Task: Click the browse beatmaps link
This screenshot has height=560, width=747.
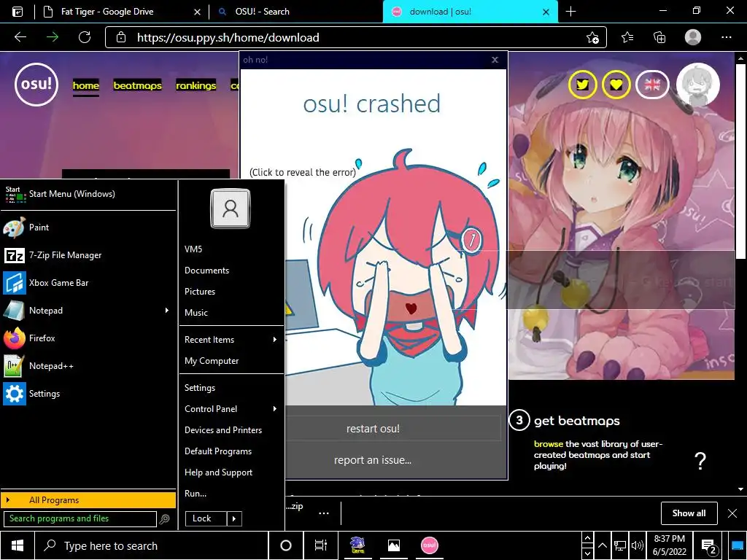Action: point(549,444)
